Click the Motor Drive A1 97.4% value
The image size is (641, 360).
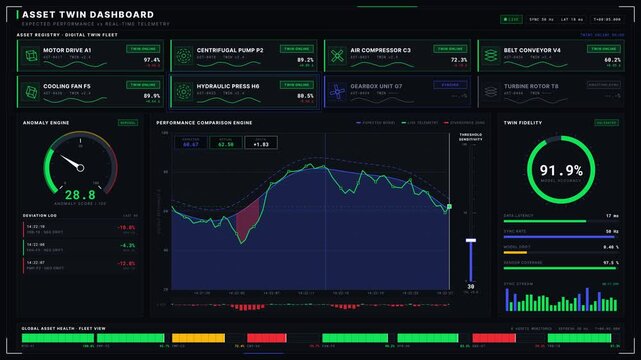coord(152,60)
